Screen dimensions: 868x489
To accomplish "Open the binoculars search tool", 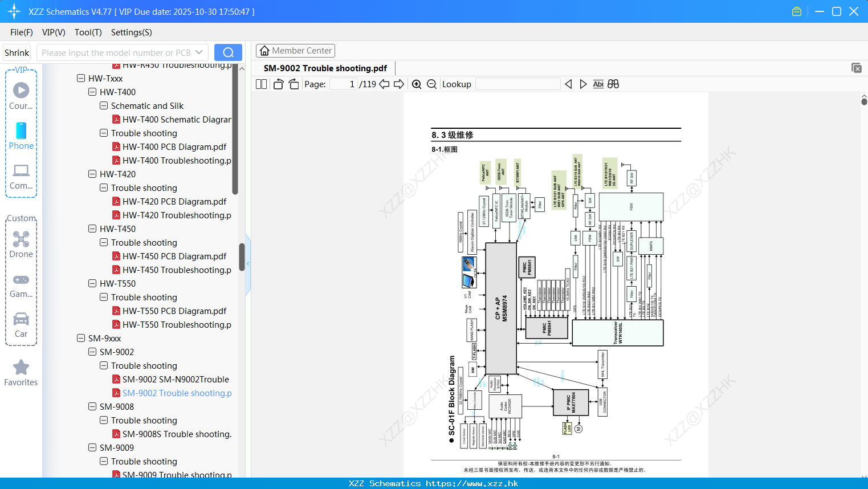I will (x=613, y=84).
